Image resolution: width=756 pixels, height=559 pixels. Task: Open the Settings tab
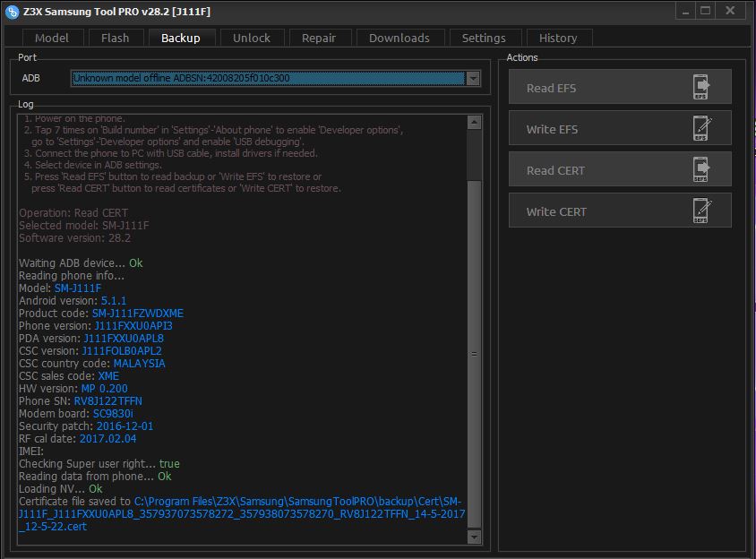484,39
